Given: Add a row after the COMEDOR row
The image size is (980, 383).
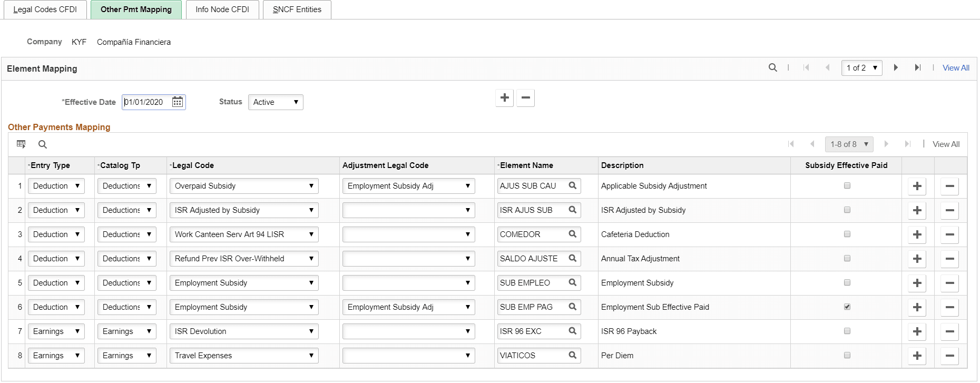Looking at the screenshot, I should pos(917,234).
